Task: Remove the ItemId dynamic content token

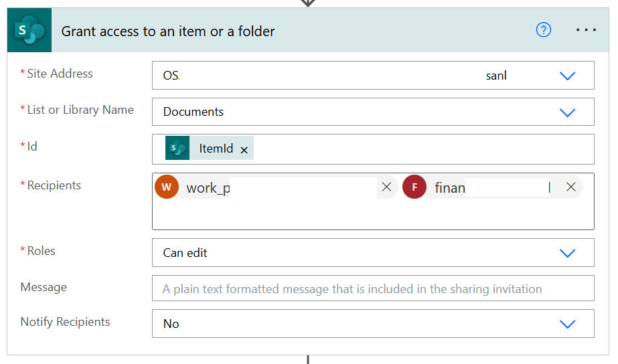Action: [244, 150]
